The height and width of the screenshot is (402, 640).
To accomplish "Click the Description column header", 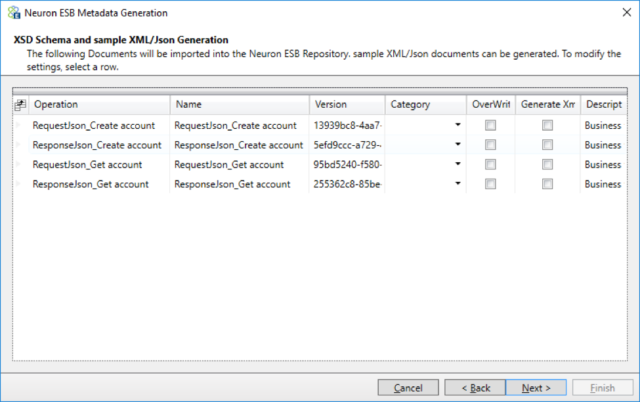I will (x=604, y=104).
